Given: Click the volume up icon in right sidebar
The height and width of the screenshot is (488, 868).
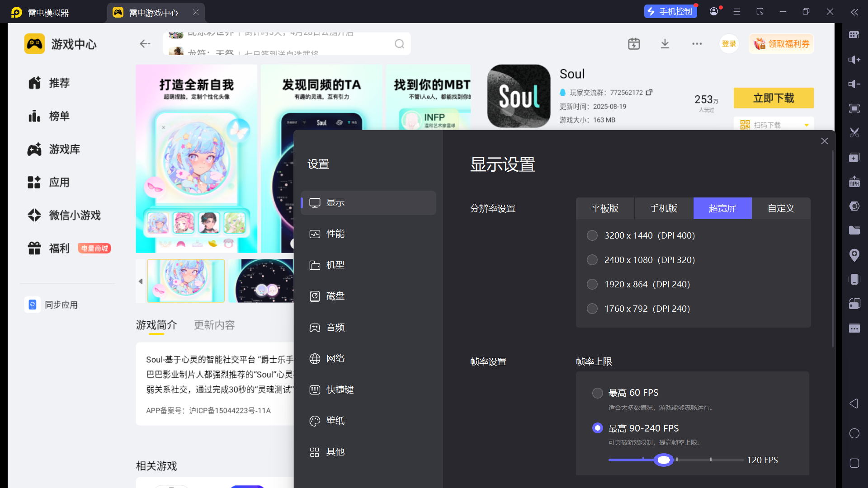Looking at the screenshot, I should click(854, 60).
